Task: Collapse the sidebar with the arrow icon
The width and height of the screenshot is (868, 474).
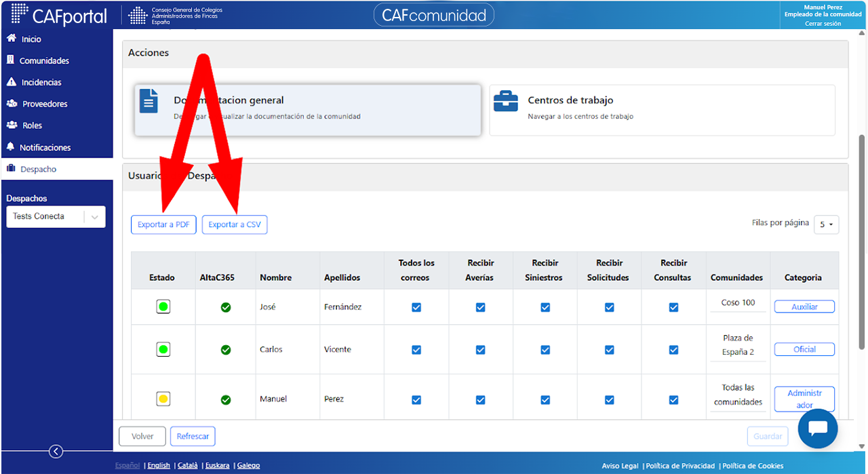Action: point(56,452)
